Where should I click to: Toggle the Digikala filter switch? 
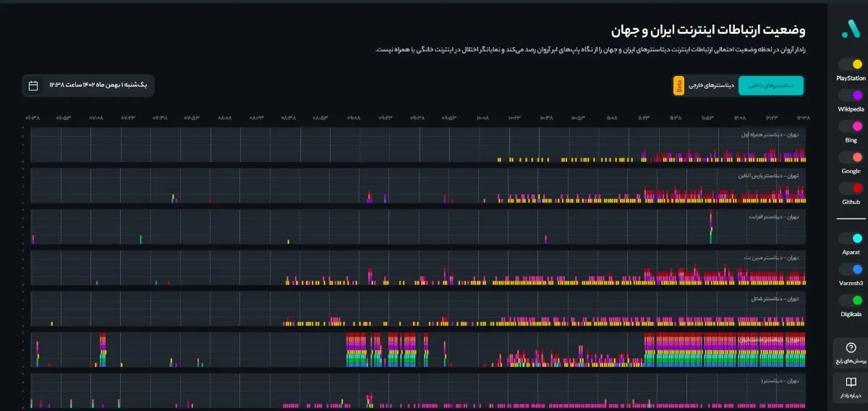pos(851,300)
